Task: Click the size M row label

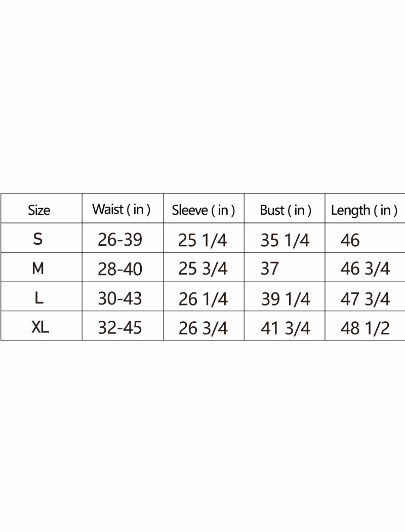Action: pos(38,269)
